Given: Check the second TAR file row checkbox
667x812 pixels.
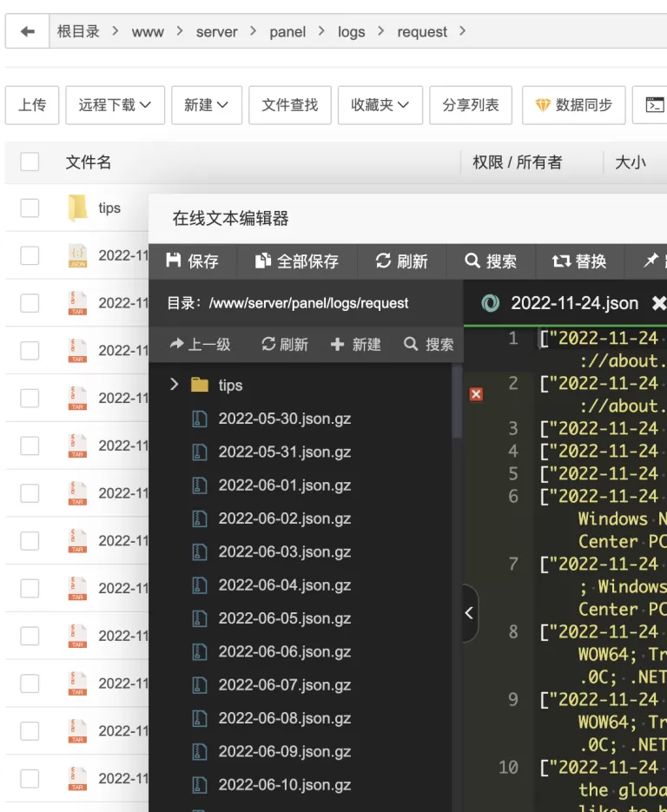Looking at the screenshot, I should click(30, 351).
